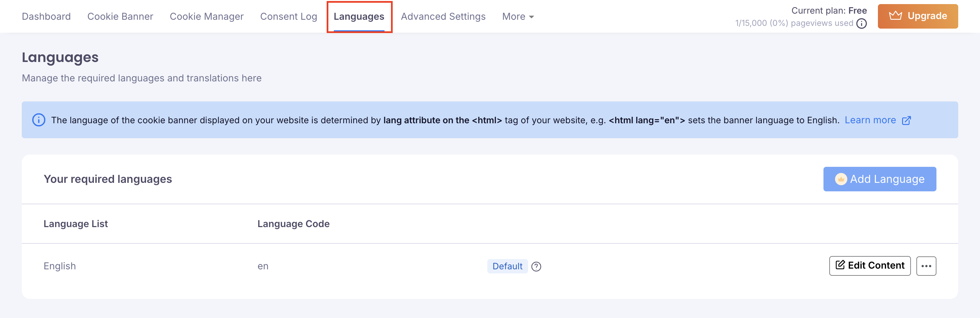The width and height of the screenshot is (980, 318).
Task: Select the English language list entry
Action: (60, 266)
